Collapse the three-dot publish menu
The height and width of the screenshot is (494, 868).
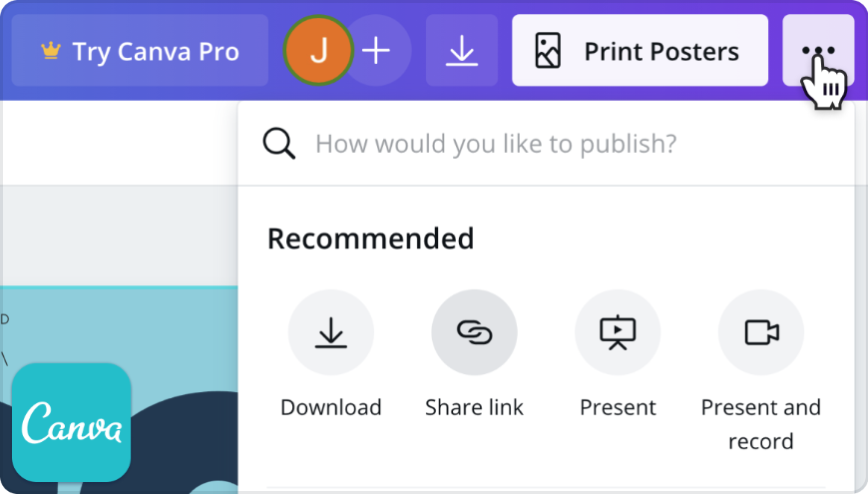818,51
